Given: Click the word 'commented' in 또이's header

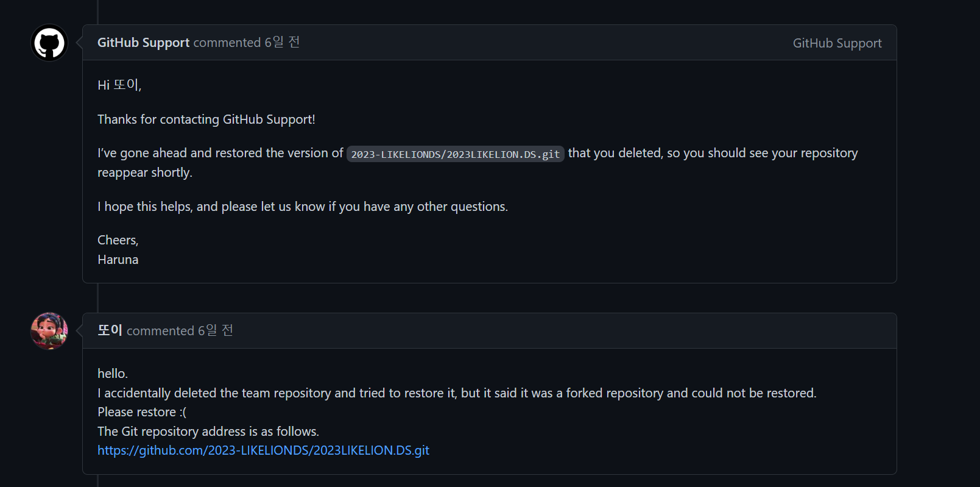Looking at the screenshot, I should [x=160, y=331].
